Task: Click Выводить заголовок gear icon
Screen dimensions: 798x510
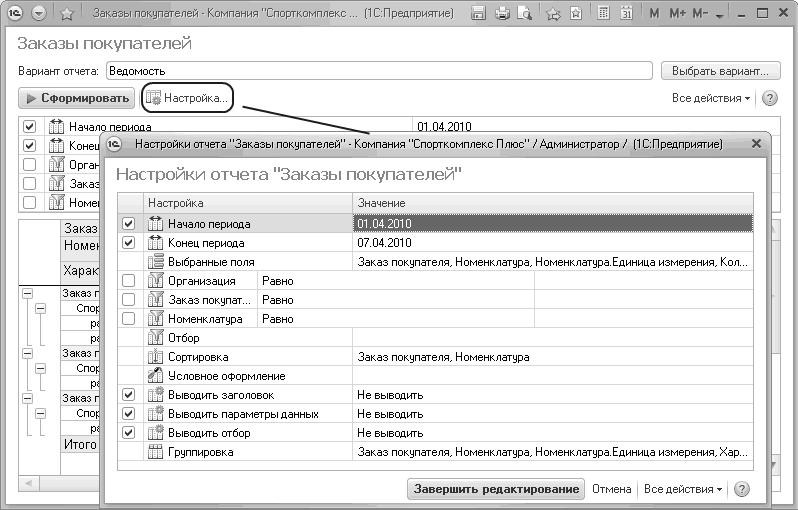Action: 155,394
